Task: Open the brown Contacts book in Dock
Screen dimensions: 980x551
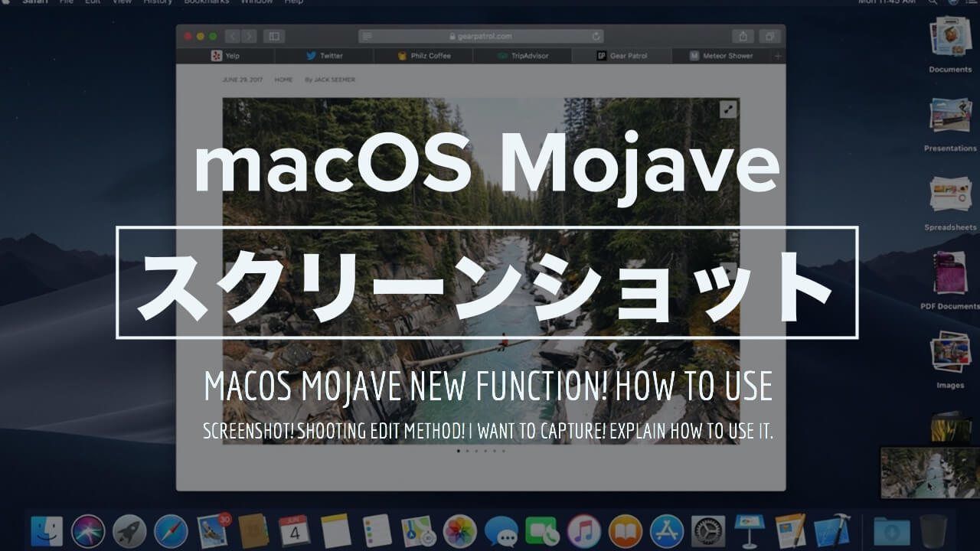Action: (x=253, y=530)
